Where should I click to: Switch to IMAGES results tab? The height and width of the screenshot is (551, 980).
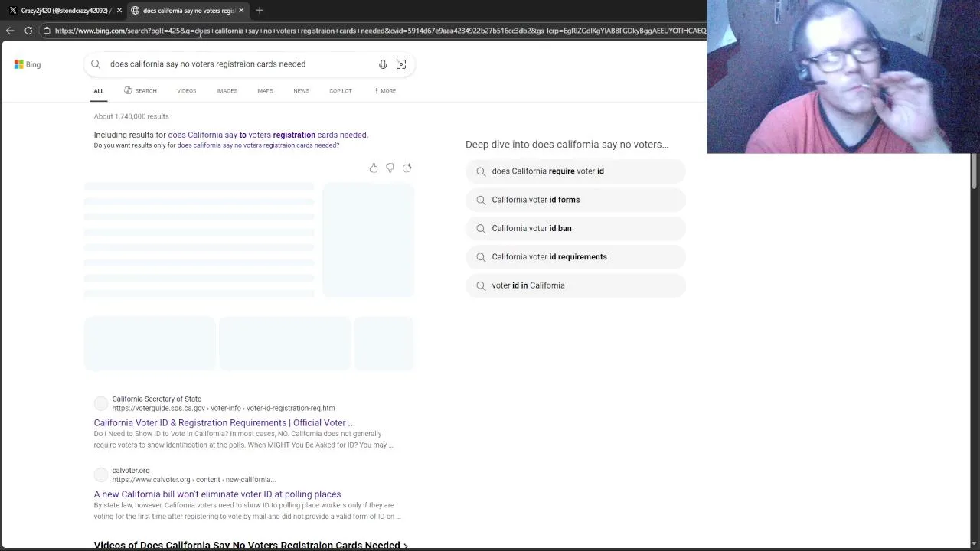(x=227, y=90)
